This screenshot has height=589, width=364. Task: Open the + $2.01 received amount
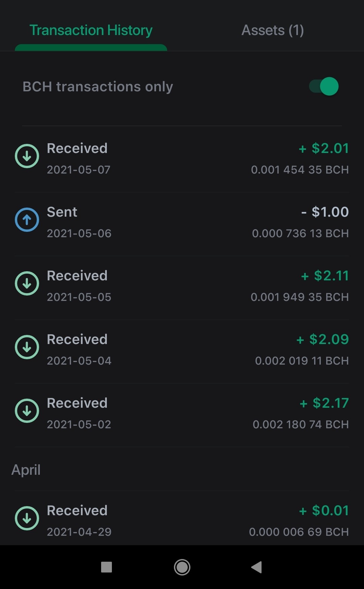324,148
